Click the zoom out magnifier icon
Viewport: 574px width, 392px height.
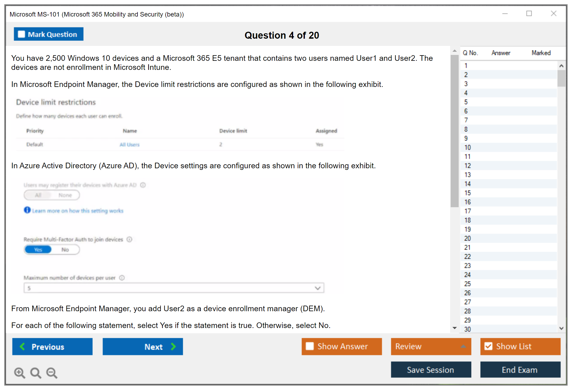pyautogui.click(x=52, y=373)
